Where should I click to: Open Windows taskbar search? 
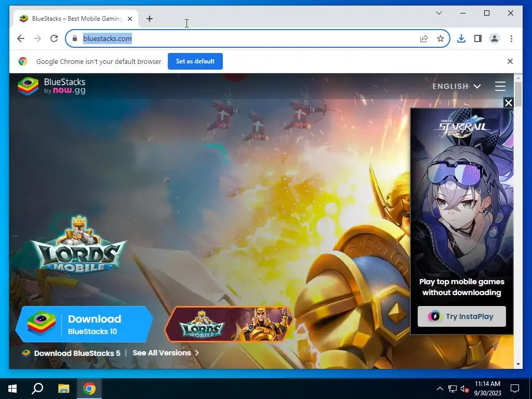click(x=37, y=389)
